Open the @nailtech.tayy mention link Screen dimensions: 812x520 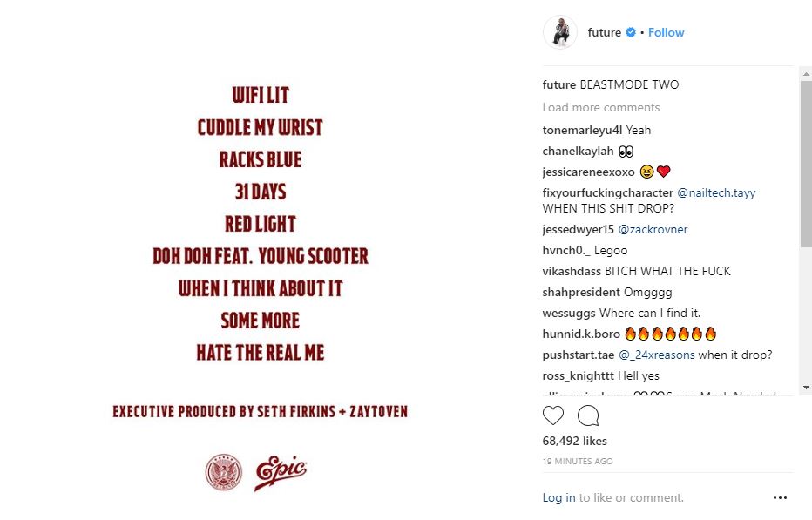pyautogui.click(x=716, y=192)
